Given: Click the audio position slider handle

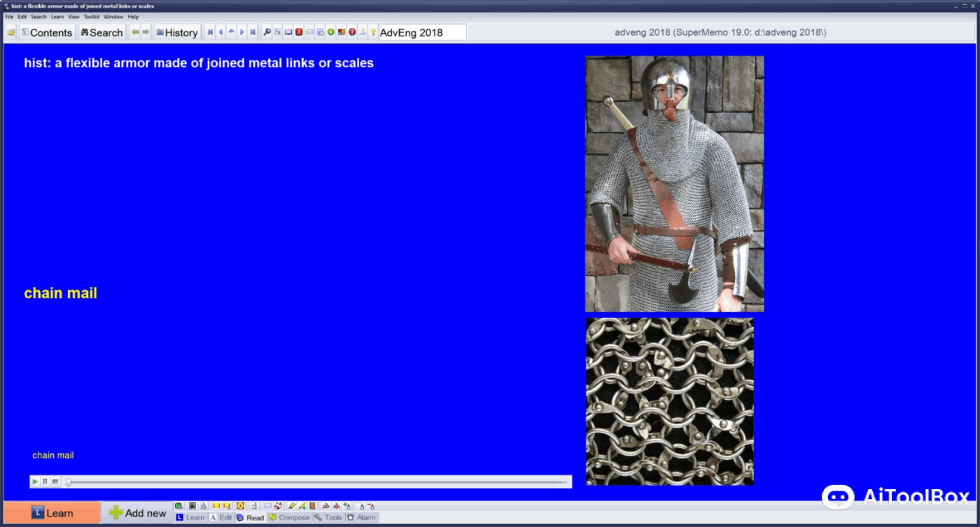Looking at the screenshot, I should coord(68,482).
